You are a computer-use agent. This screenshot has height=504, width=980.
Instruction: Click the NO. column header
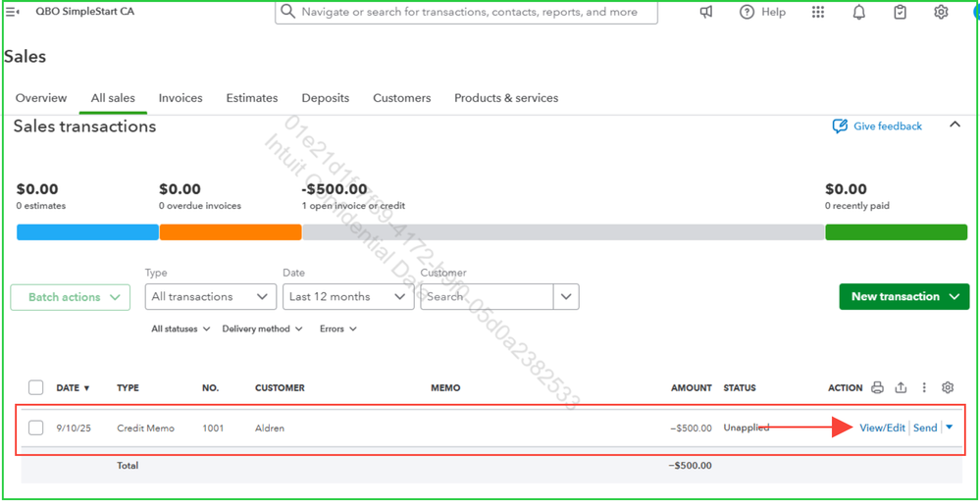coord(211,388)
